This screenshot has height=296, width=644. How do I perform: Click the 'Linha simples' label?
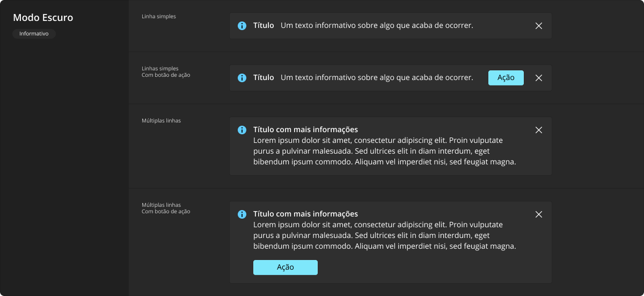[159, 17]
